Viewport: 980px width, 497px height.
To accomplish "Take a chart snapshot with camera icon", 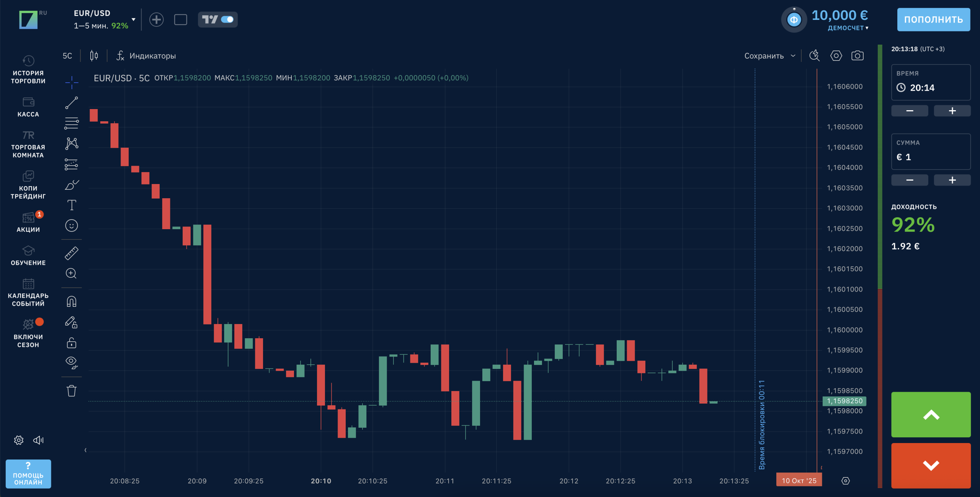I will coord(857,56).
